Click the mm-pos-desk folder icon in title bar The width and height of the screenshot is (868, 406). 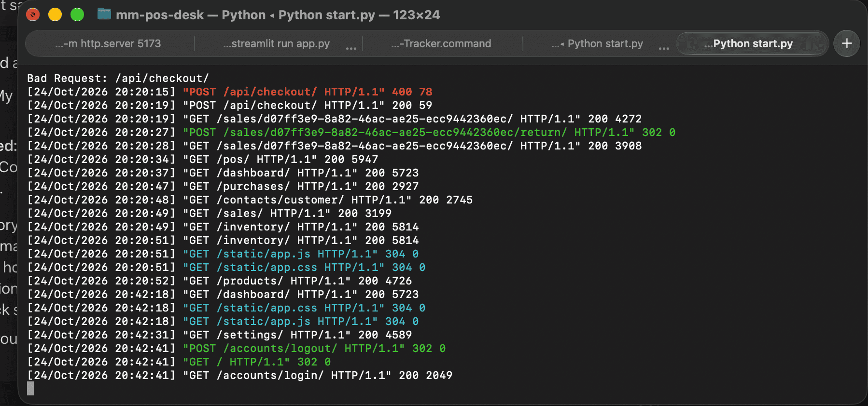[x=104, y=14]
